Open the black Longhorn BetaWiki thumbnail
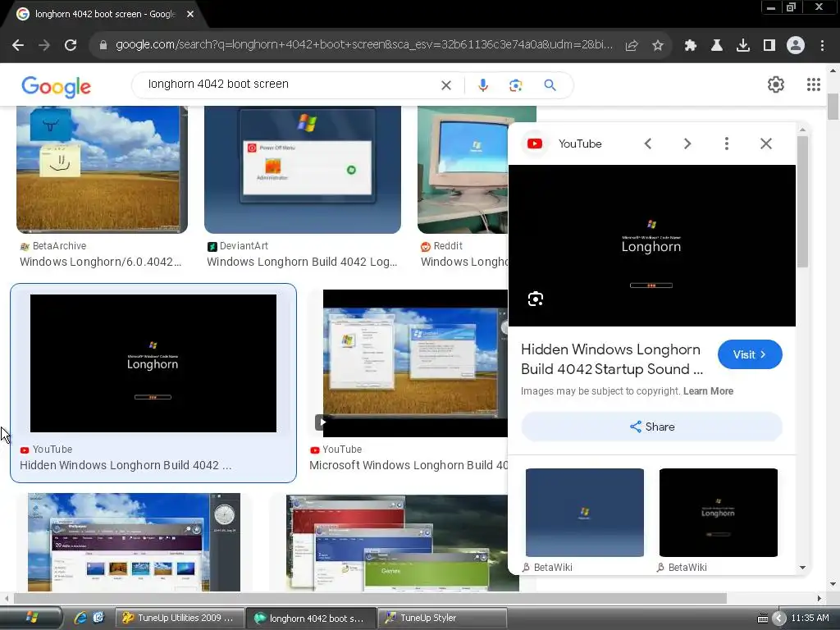This screenshot has width=840, height=630. coord(718,513)
